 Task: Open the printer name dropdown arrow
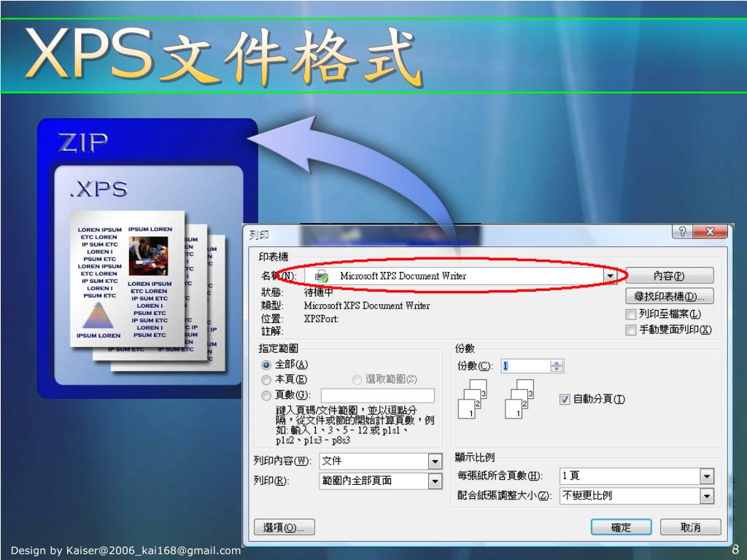[610, 276]
